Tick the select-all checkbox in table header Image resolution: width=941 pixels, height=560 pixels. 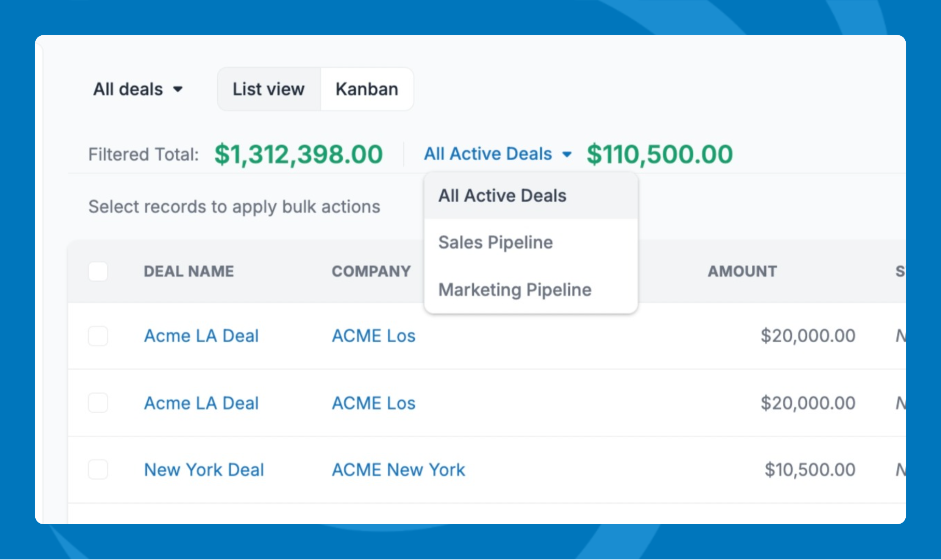tap(98, 271)
